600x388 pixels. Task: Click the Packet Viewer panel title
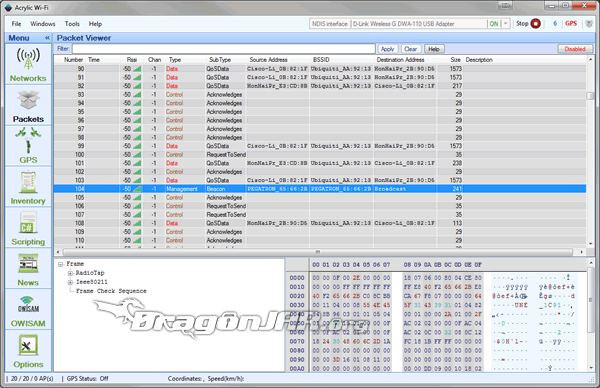tap(84, 38)
